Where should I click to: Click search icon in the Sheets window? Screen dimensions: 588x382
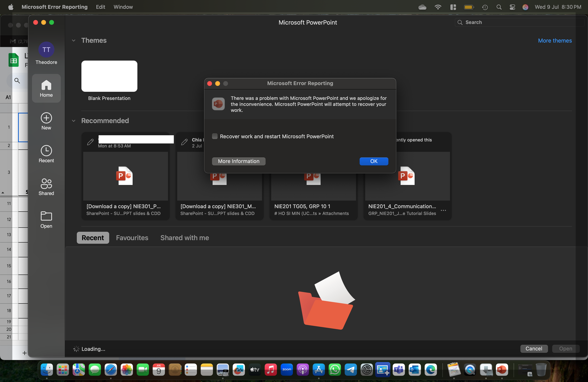click(x=17, y=81)
